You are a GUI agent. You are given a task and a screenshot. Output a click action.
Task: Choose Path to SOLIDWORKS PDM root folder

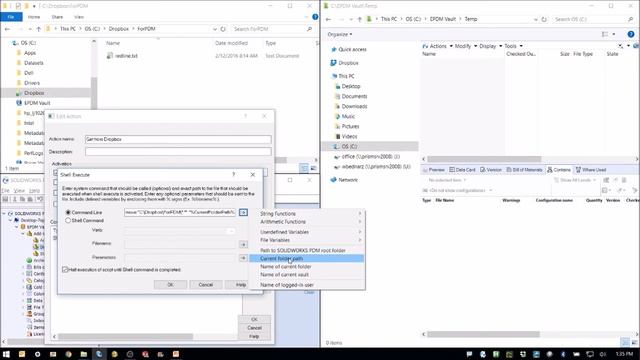click(307, 250)
